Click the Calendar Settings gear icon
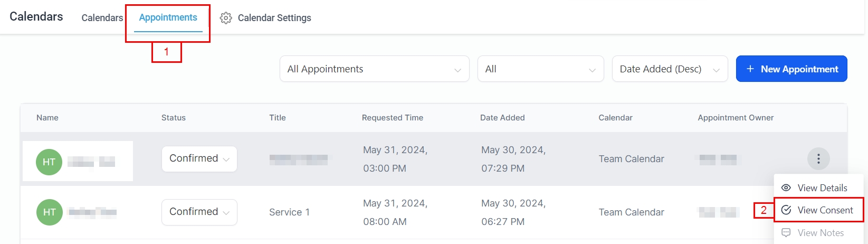 point(226,18)
